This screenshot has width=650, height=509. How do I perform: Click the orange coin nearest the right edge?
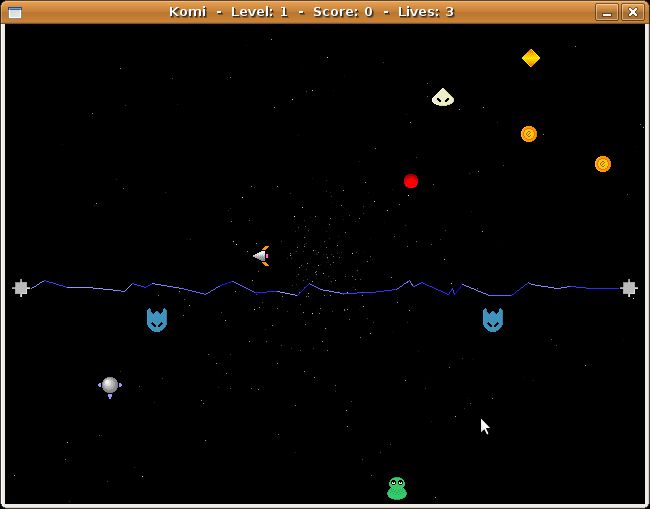pos(603,164)
